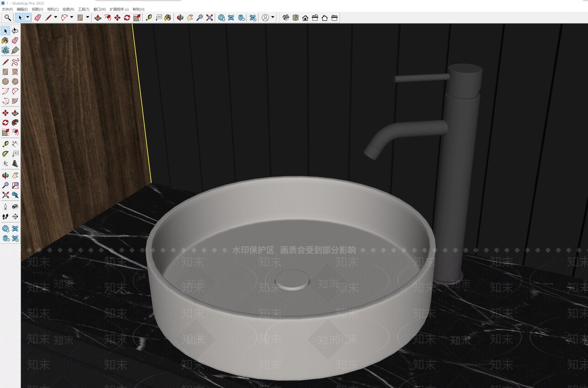The height and width of the screenshot is (388, 588).
Task: Select the Tape Measure tool in top toolbar
Action: 149,18
